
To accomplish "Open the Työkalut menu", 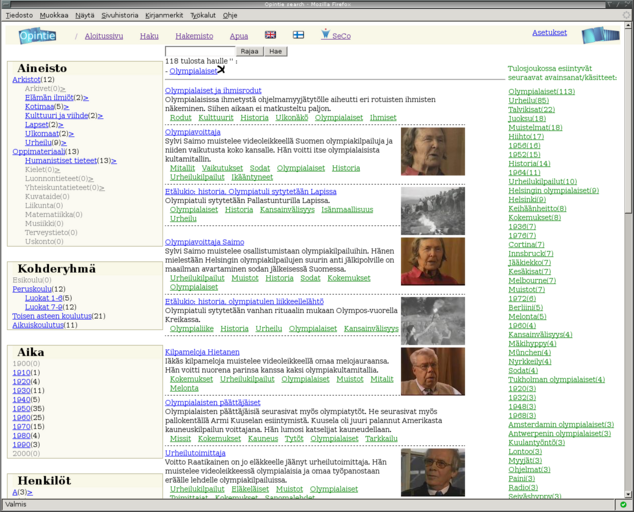I will (203, 15).
